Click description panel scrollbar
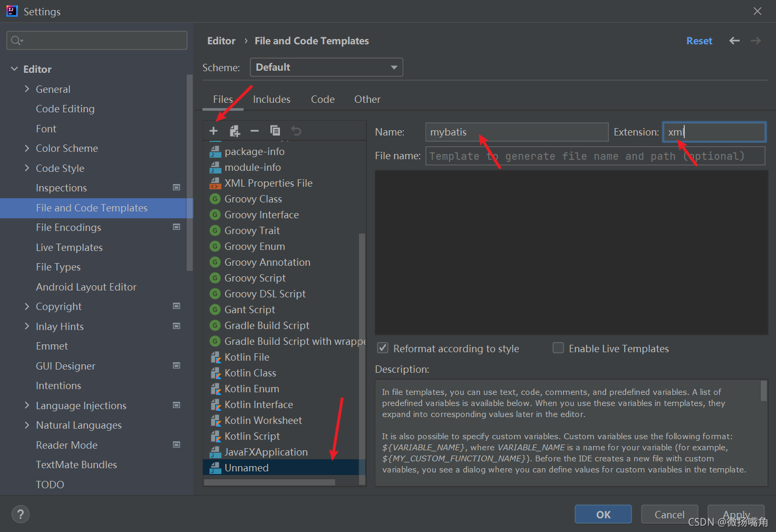 point(763,391)
